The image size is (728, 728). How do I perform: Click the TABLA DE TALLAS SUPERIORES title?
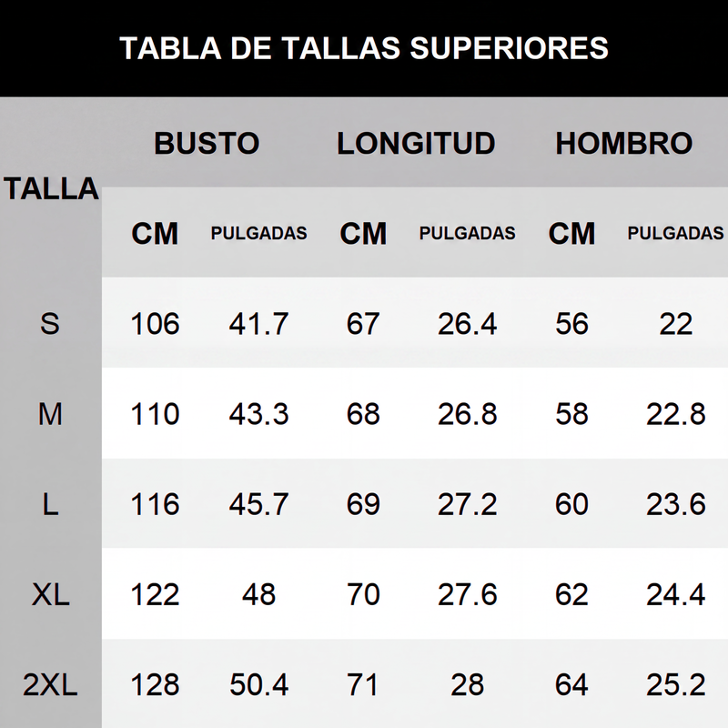(x=363, y=48)
